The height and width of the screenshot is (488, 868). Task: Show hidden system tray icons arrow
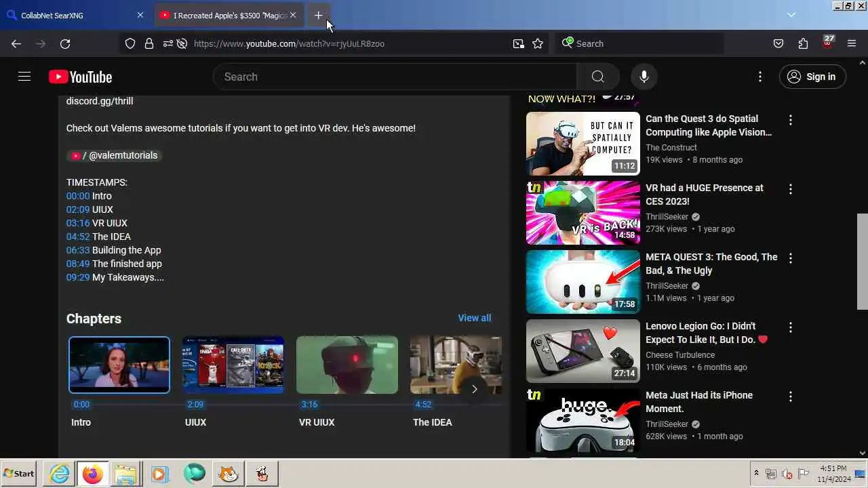tap(756, 473)
